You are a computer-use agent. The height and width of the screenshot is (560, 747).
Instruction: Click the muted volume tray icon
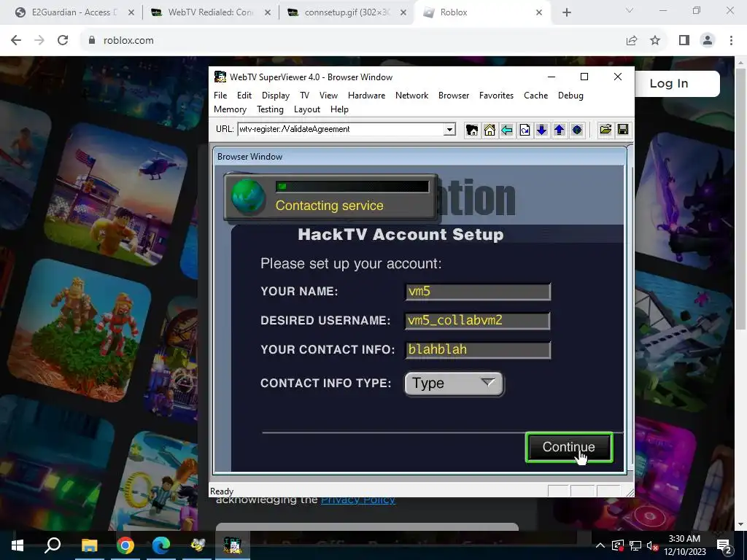(x=652, y=545)
